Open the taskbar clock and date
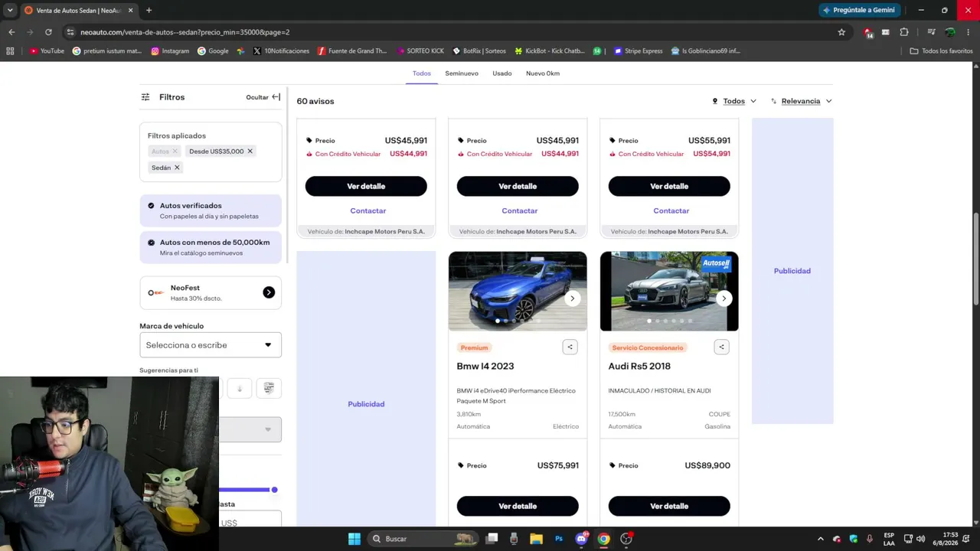This screenshot has height=551, width=980. (950, 539)
